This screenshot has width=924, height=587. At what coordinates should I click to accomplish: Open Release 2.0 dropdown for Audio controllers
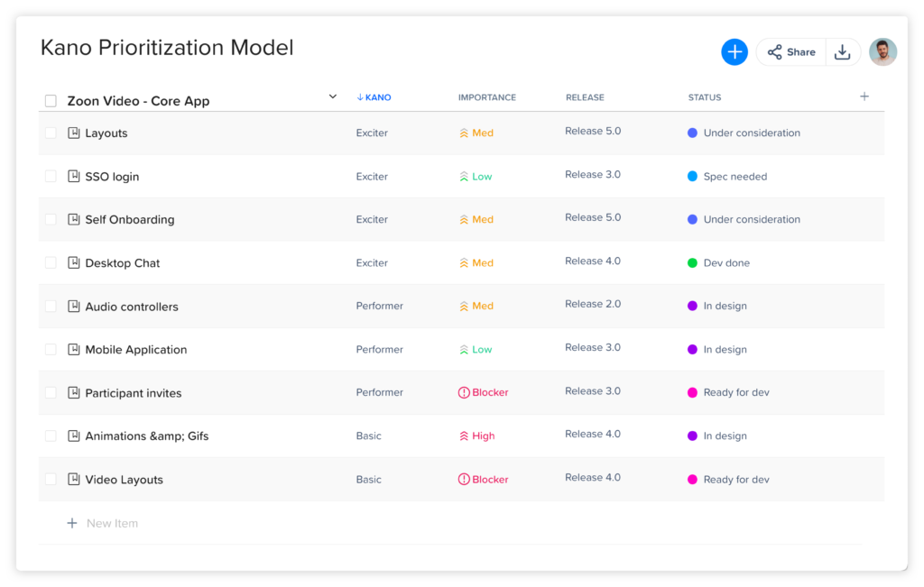[x=593, y=305]
